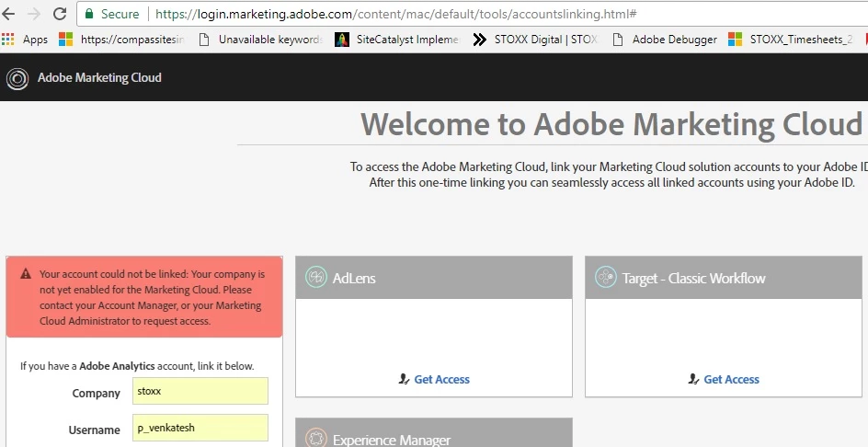Image resolution: width=868 pixels, height=447 pixels.
Task: Click the Adobe Marketing Cloud header title
Action: pyautogui.click(x=99, y=77)
